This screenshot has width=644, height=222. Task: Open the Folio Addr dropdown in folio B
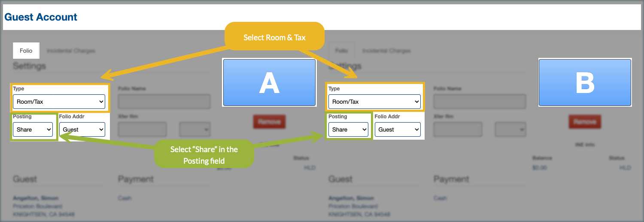[398, 129]
